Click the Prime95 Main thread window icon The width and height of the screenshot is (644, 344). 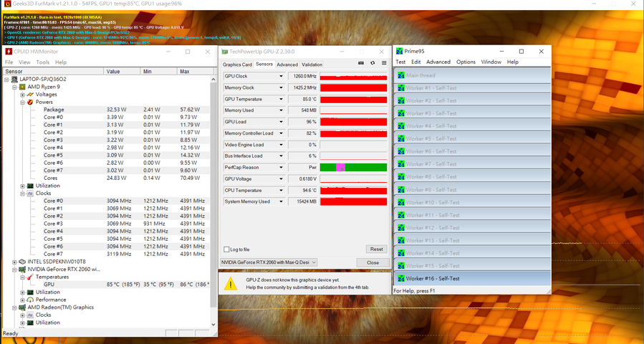[401, 75]
